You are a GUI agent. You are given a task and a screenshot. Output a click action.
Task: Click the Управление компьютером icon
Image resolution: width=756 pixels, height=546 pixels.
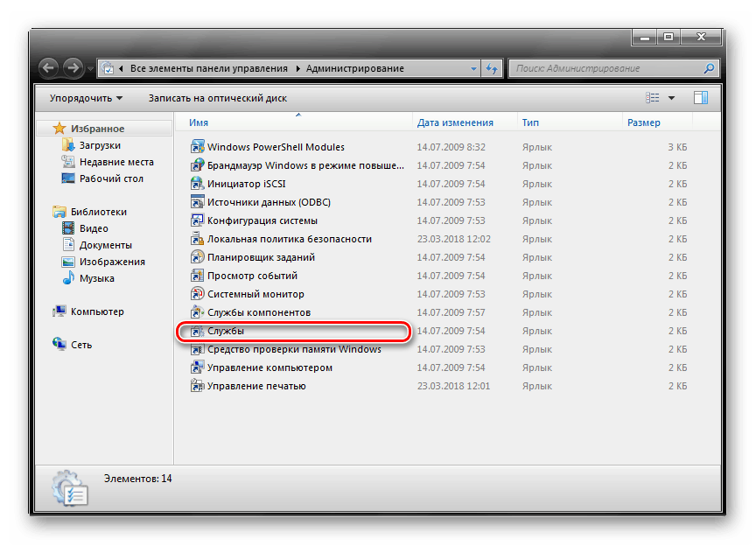197,368
